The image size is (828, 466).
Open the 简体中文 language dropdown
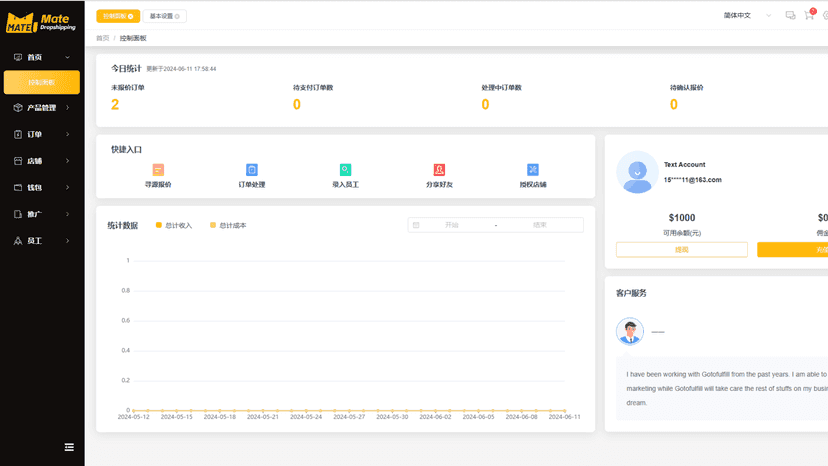click(747, 15)
